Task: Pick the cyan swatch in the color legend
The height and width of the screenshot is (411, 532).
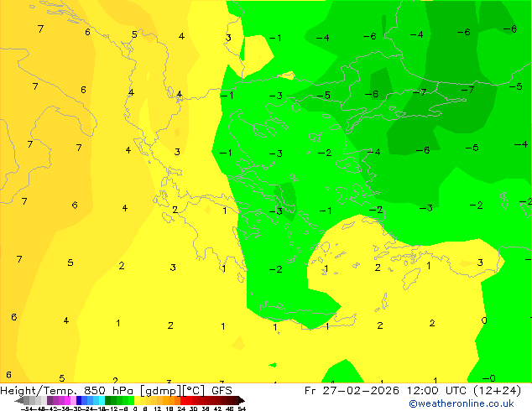Action: coord(102,400)
